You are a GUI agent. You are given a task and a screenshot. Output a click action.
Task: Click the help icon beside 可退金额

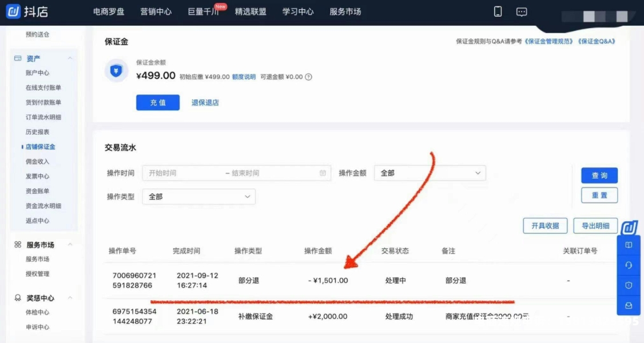[x=309, y=77]
